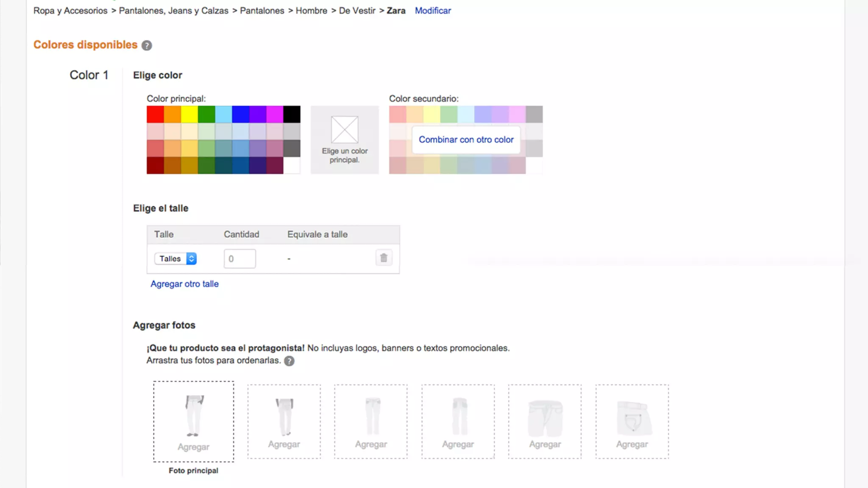
Task: Pick the blue swatch in top row
Action: 240,114
